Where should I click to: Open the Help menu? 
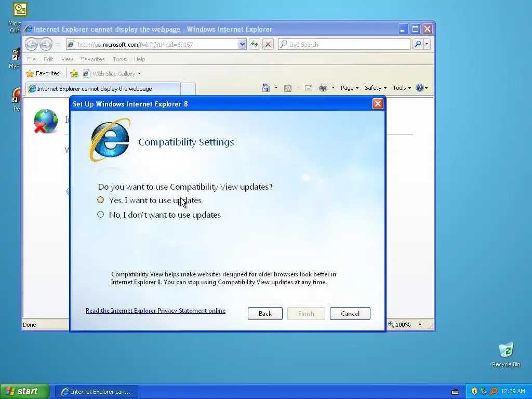pos(139,59)
